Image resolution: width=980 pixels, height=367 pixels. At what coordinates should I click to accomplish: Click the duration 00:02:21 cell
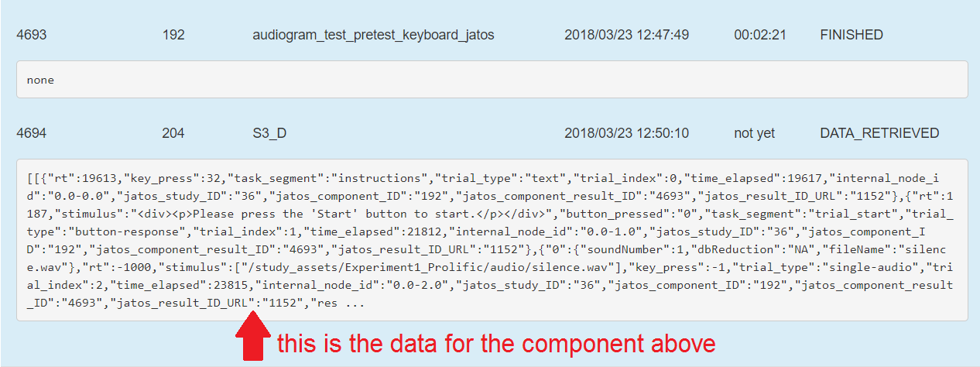point(760,35)
